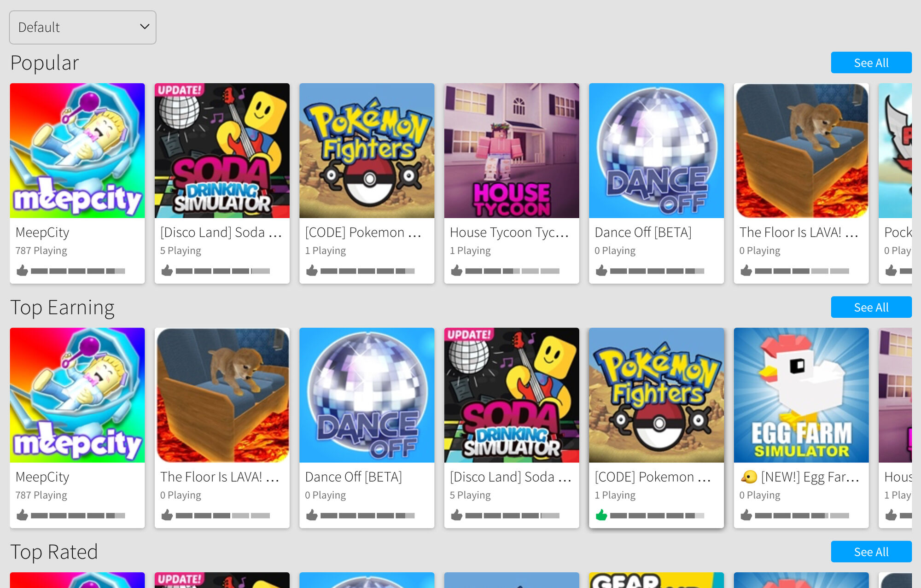This screenshot has height=588, width=921.
Task: Click The Floor Is LAVA! title in Popular
Action: pos(799,233)
